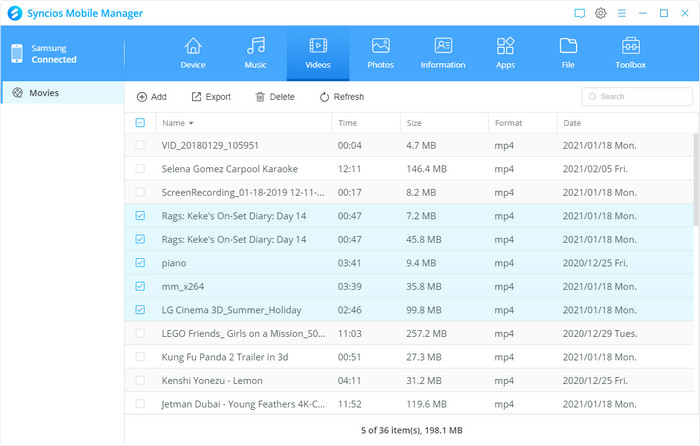Open the hamburger menu
700x446 pixels.
(621, 13)
